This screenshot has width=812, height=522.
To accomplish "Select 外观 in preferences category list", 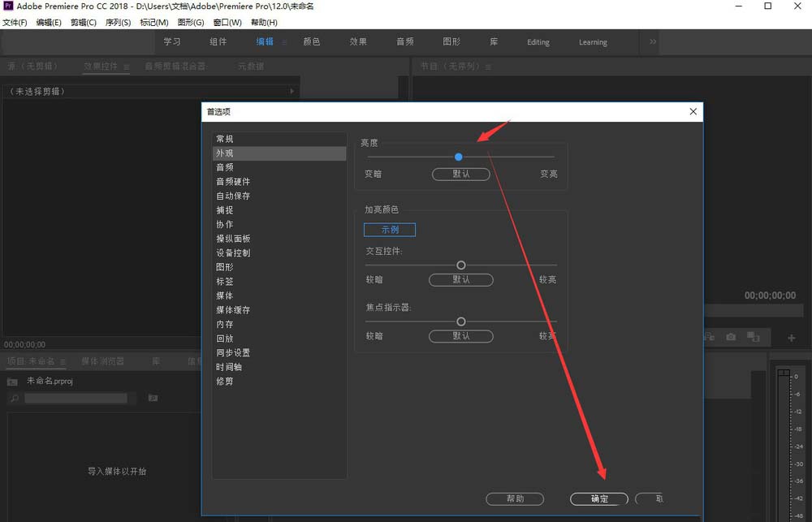I will coord(279,153).
